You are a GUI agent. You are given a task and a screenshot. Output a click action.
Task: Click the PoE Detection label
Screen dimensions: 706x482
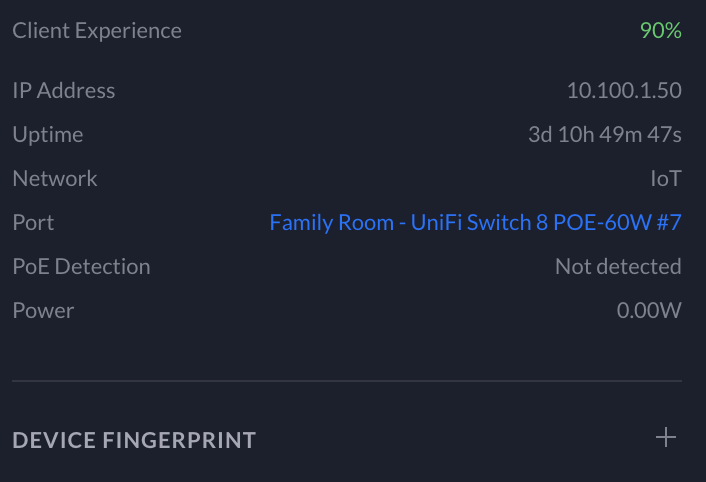(x=81, y=266)
